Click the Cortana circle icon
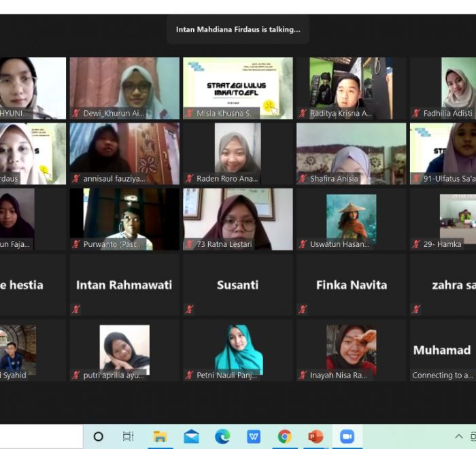 [x=99, y=437]
